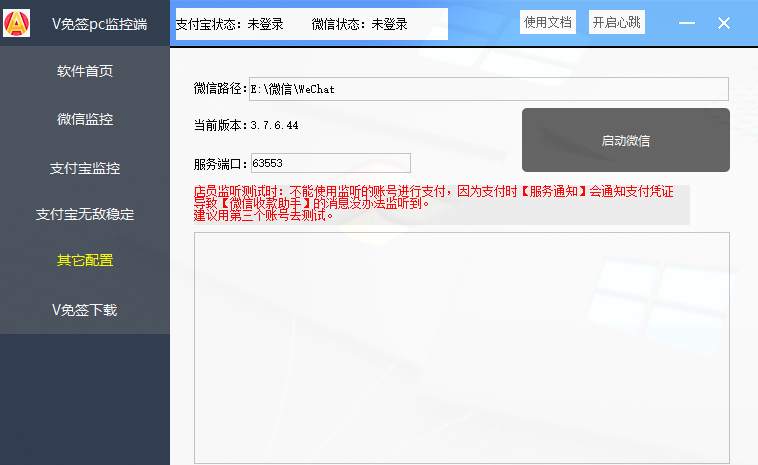Click the V免签pc监控端 title text

[x=100, y=24]
